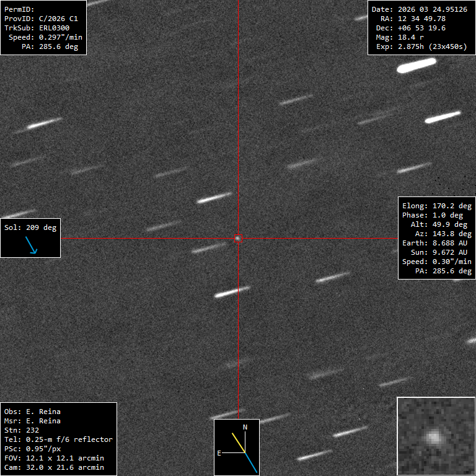The width and height of the screenshot is (476, 476).
Task: Click the E label on the compass
Action: [219, 453]
